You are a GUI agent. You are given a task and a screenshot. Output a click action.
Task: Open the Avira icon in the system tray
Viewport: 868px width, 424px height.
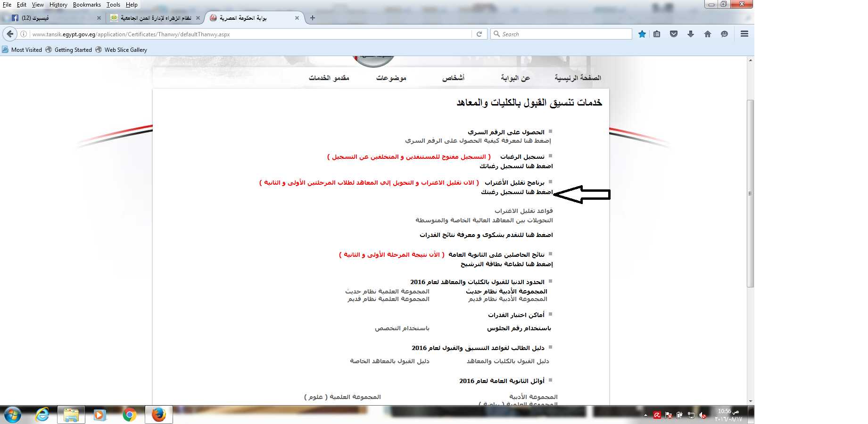[657, 415]
